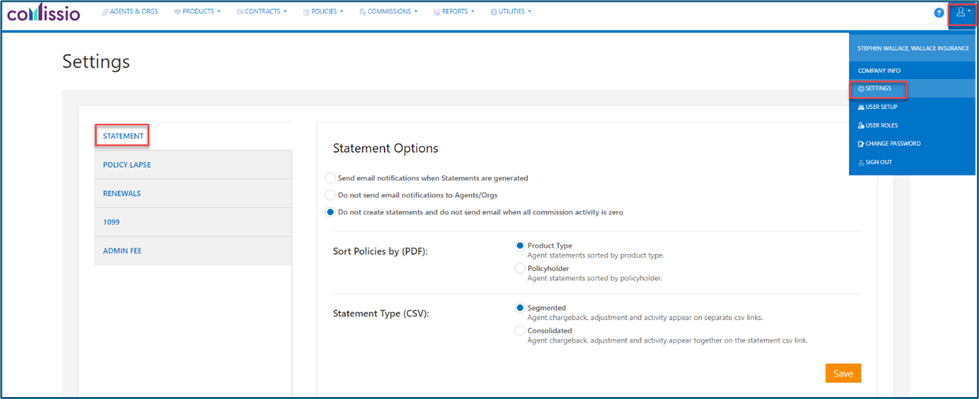The image size is (979, 399).
Task: Choose Consolidated statement type
Action: [x=519, y=330]
